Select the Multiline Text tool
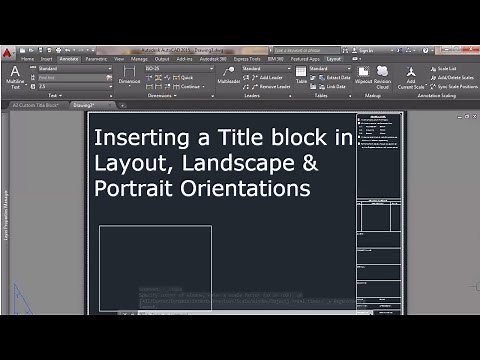This screenshot has height=360, width=480. (15, 77)
